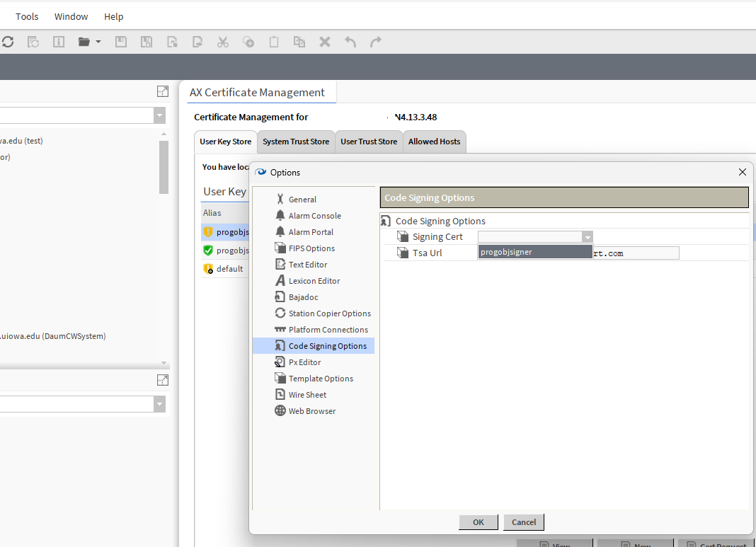Image resolution: width=756 pixels, height=547 pixels.
Task: Expand the Signing Cert dropdown arrow
Action: coord(587,237)
